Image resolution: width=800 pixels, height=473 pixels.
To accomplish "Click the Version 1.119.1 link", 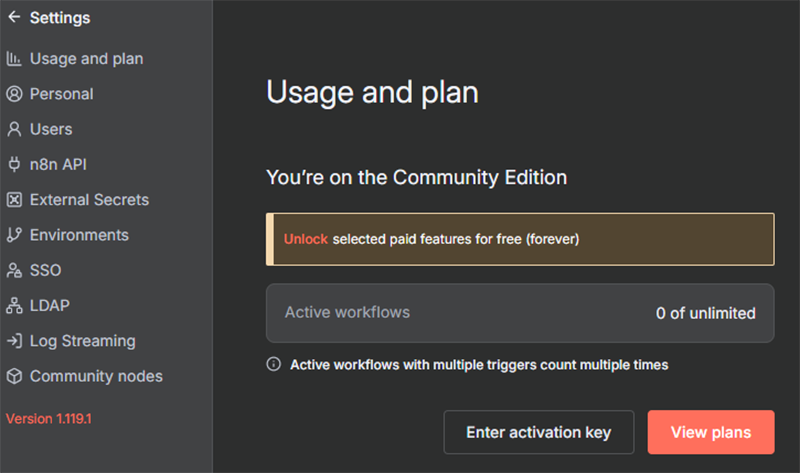I will [48, 418].
